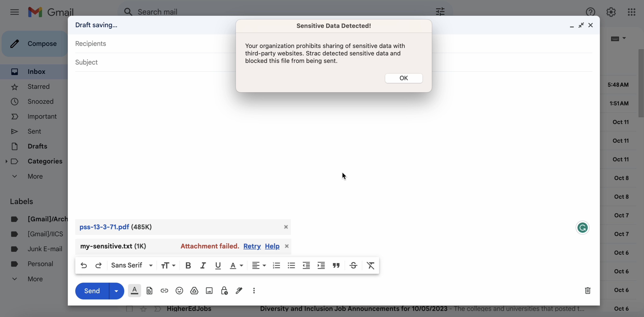Increase indent of the text
Screen dimensions: 644x317
pyautogui.click(x=321, y=265)
